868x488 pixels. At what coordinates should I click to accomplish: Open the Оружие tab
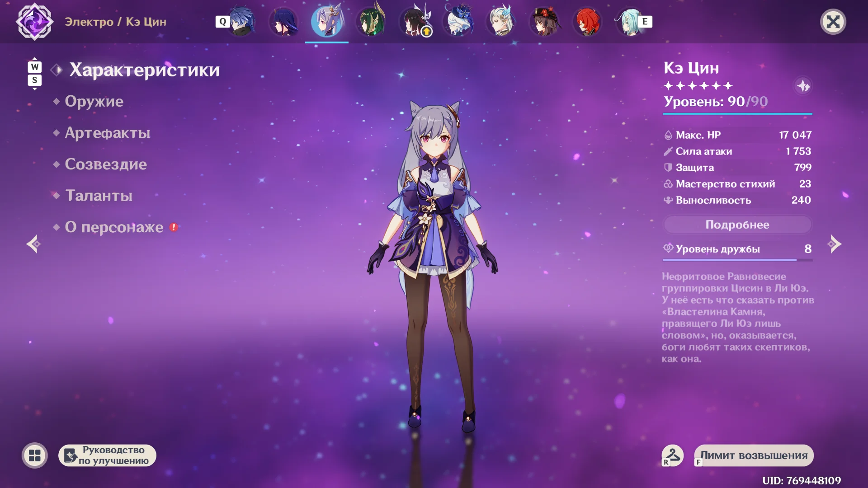(x=94, y=101)
